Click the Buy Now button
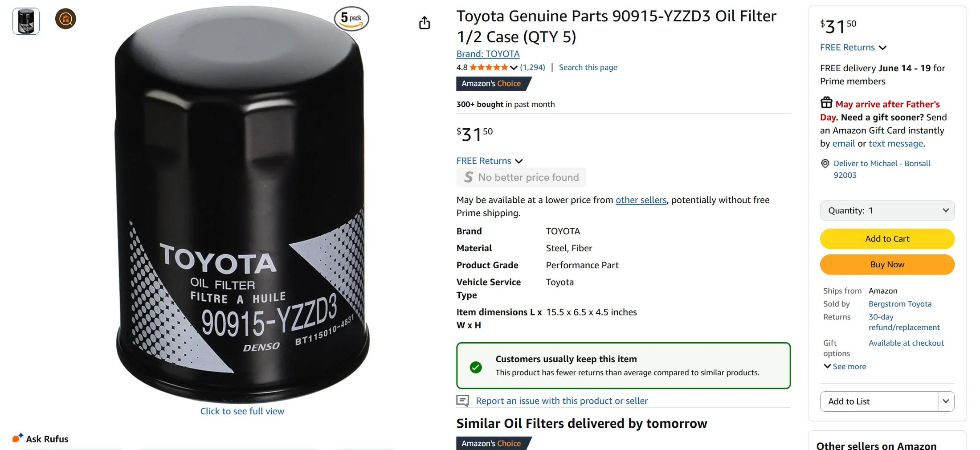 point(887,265)
